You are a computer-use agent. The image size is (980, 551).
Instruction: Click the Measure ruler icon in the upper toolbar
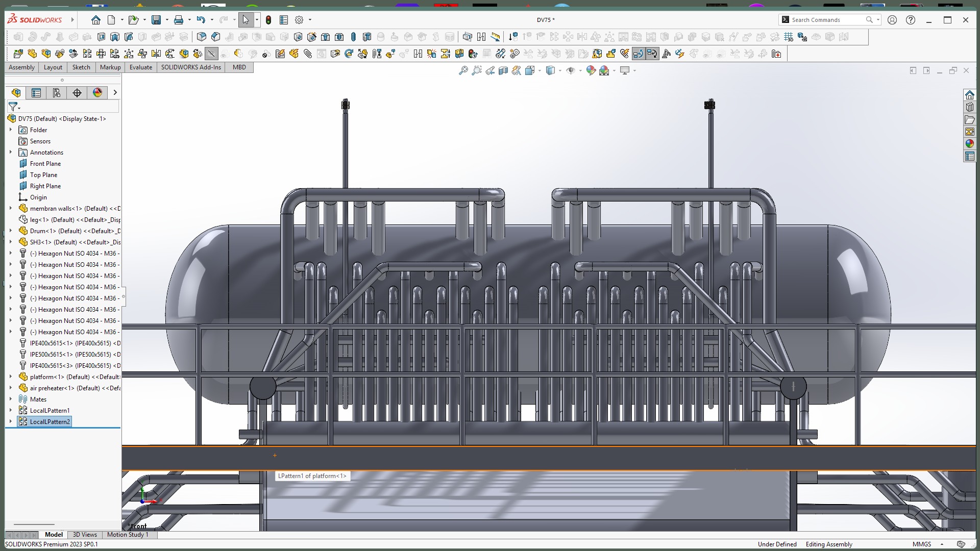click(x=495, y=37)
